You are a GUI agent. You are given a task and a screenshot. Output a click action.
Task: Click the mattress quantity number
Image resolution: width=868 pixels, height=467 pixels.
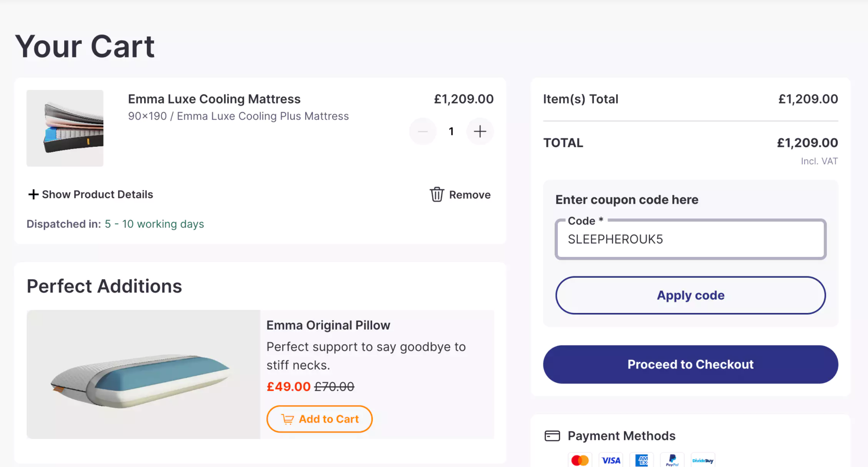point(451,131)
